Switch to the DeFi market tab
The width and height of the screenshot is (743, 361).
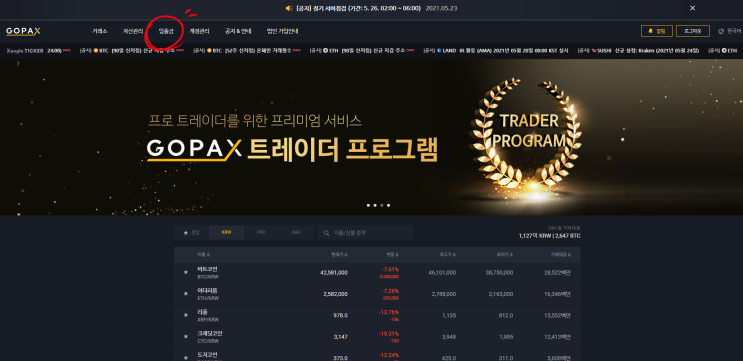click(296, 233)
